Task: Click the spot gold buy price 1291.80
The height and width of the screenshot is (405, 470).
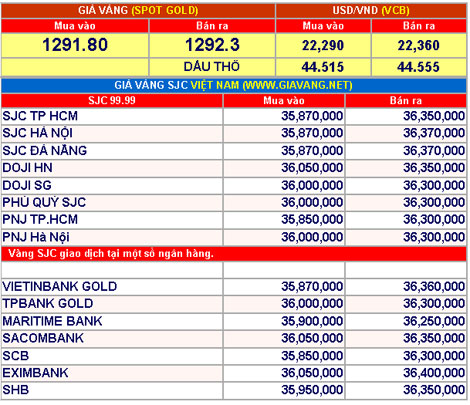Action: tap(75, 45)
